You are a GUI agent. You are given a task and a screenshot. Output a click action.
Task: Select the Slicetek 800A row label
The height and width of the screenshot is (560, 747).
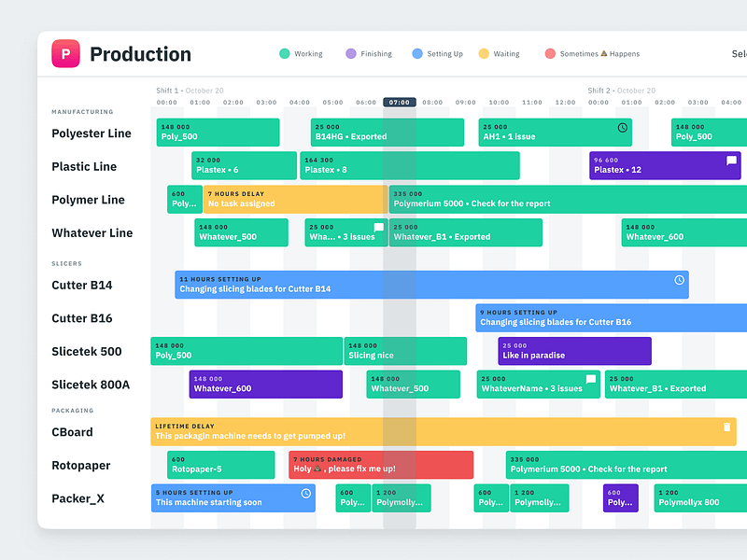tap(91, 385)
